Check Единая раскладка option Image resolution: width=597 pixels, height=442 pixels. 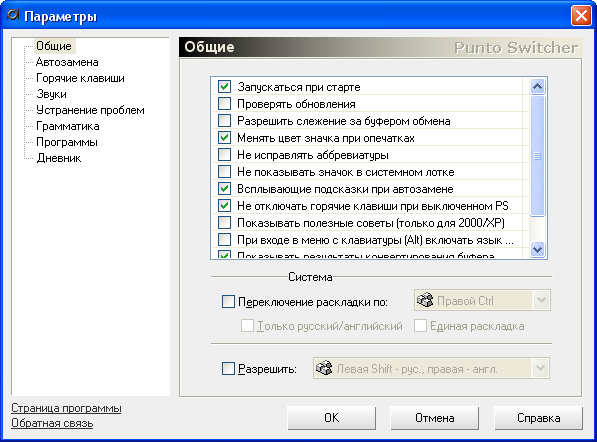pyautogui.click(x=420, y=326)
